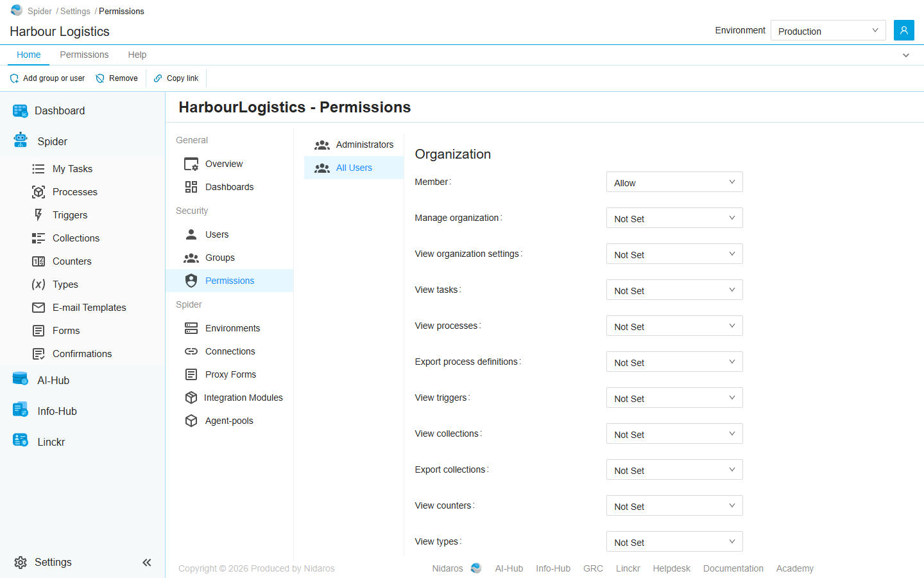
Task: Open the Forms icon in the sidebar
Action: (x=38, y=331)
